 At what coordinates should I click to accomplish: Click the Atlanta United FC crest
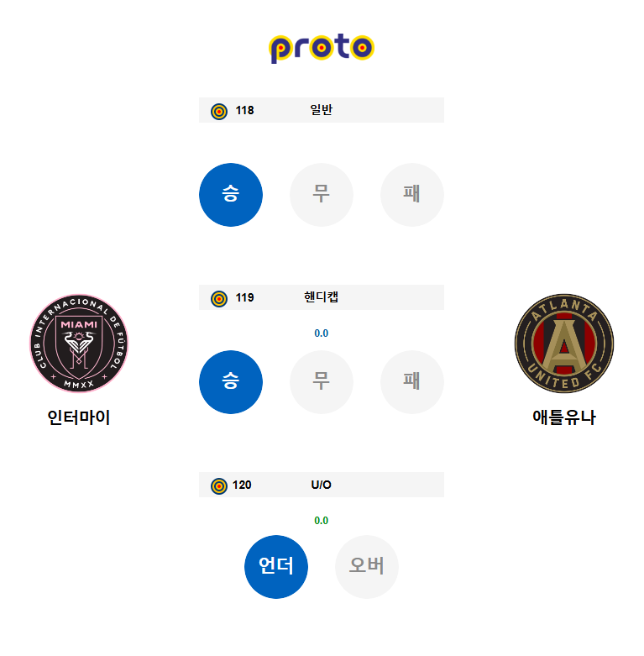click(564, 344)
